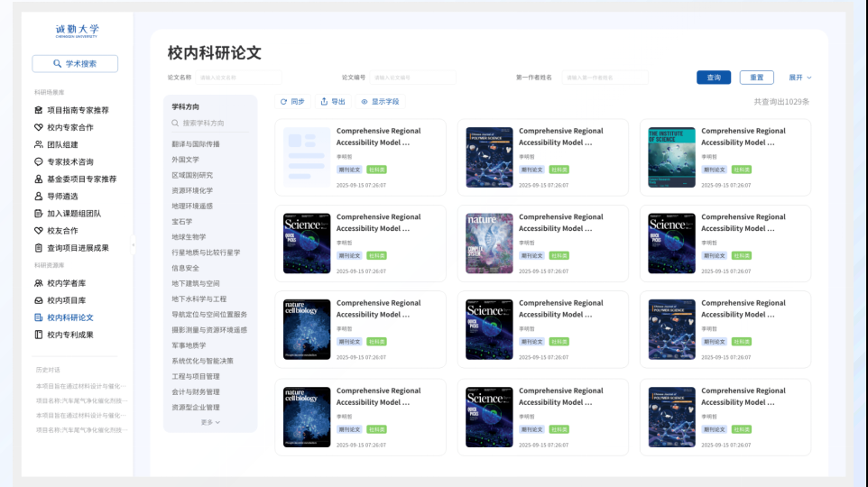Select 资源型企业管理 subject filter
868x487 pixels.
coord(196,408)
